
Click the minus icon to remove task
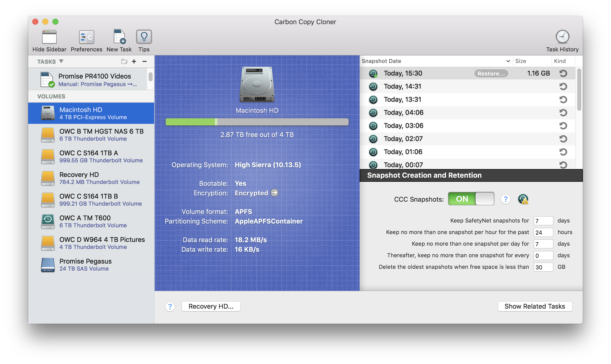(145, 61)
